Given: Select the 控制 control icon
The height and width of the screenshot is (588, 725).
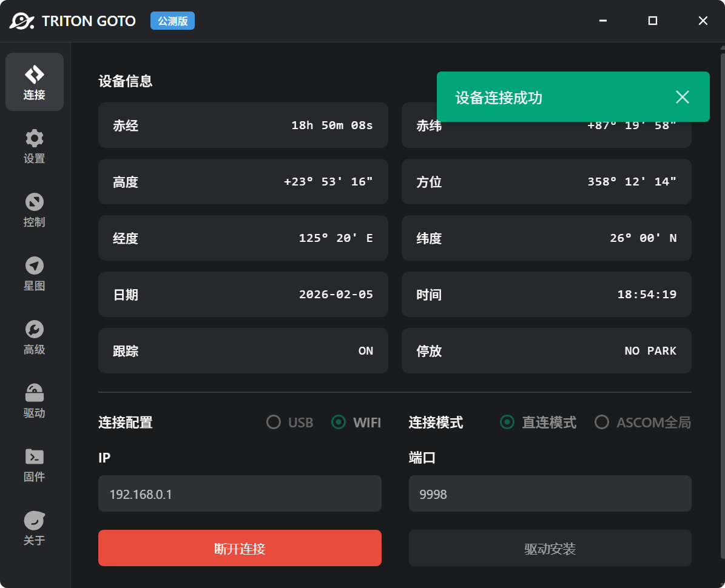Looking at the screenshot, I should point(34,209).
